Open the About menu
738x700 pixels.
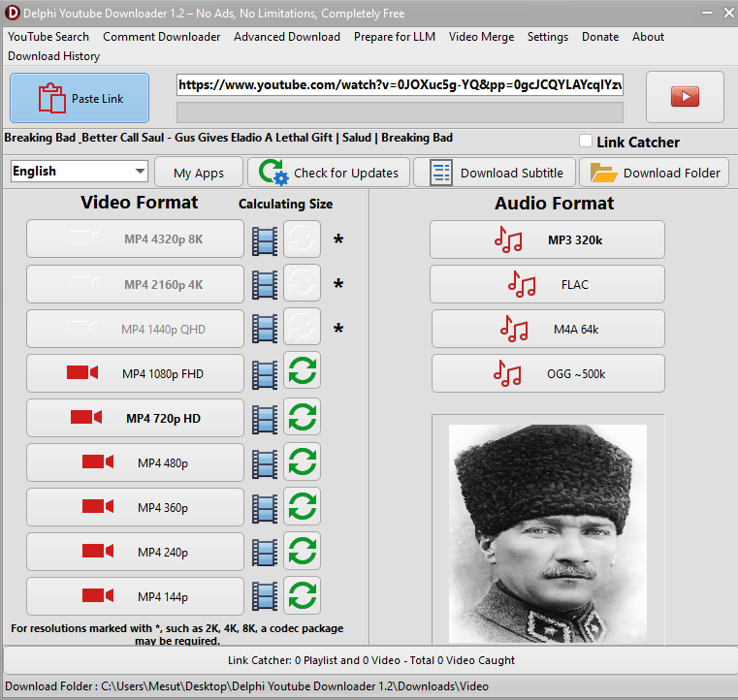648,37
